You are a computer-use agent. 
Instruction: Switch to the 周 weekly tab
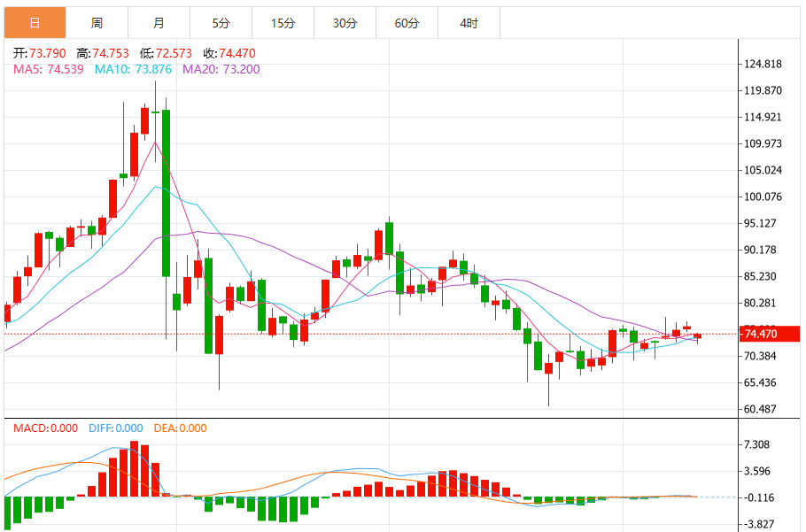pyautogui.click(x=97, y=23)
